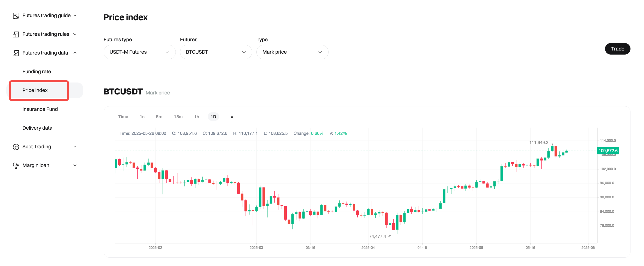Click the Margin loan icon
The height and width of the screenshot is (266, 644).
16,165
